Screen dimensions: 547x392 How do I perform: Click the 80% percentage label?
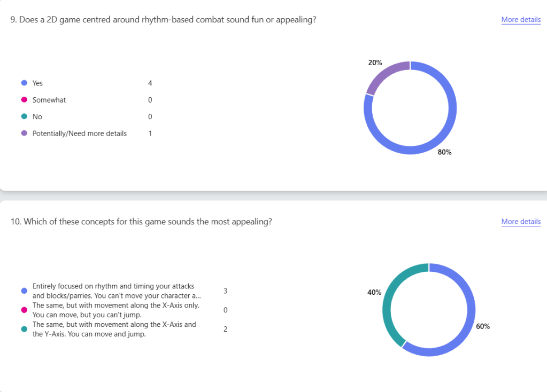444,152
